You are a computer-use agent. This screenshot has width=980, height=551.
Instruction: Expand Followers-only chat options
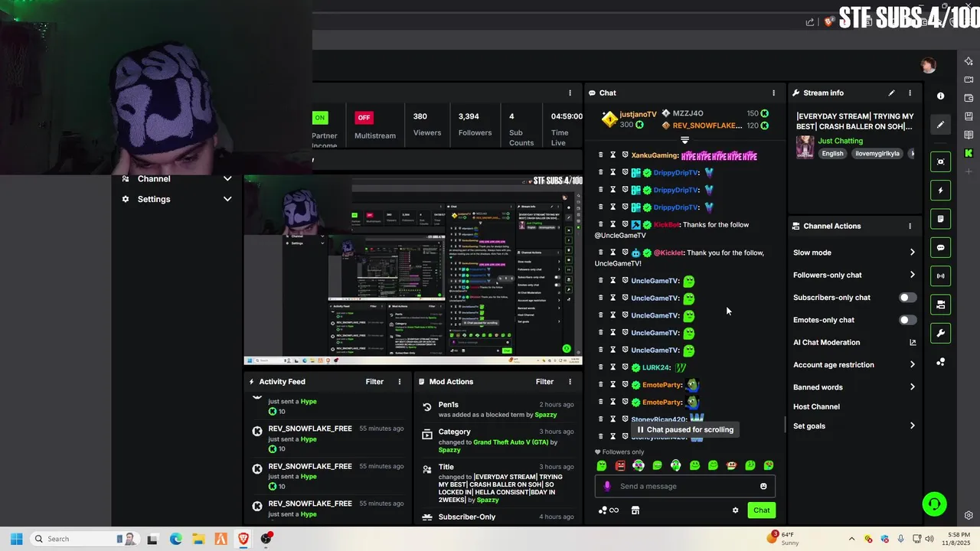(912, 275)
